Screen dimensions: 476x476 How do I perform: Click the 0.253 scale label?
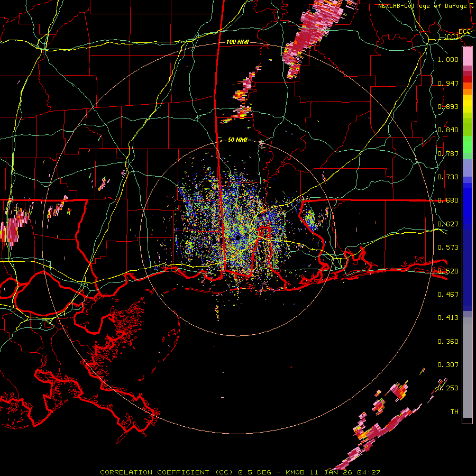pyautogui.click(x=448, y=388)
